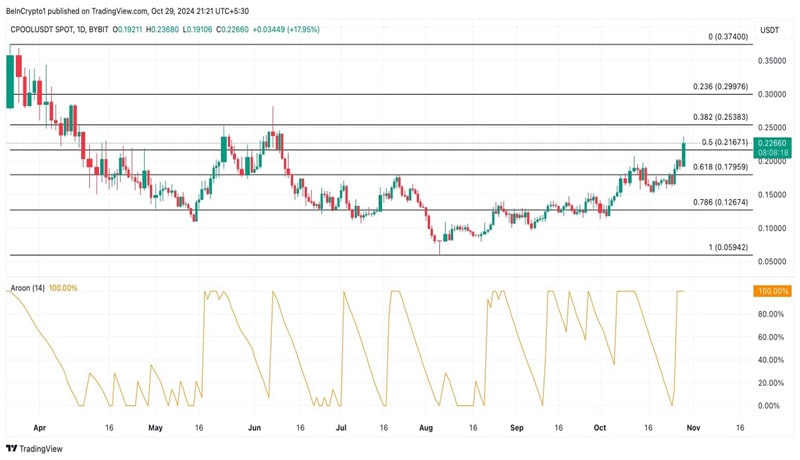Click the 0.382 (0.25383) Fibonacci label
The height and width of the screenshot is (460, 800).
pyautogui.click(x=720, y=117)
